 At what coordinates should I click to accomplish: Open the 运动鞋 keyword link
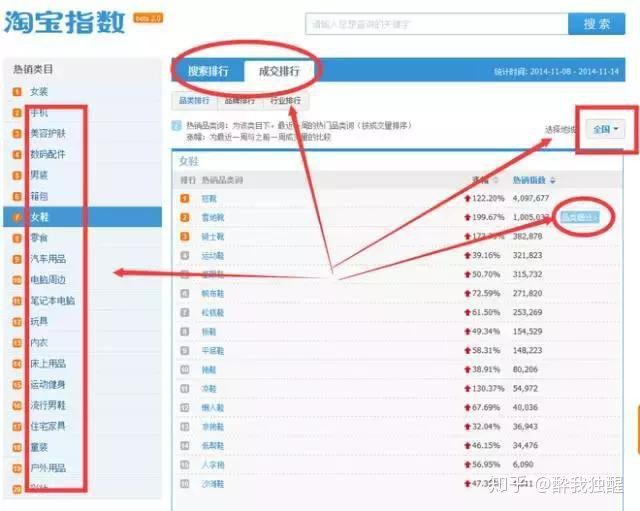coord(213,256)
